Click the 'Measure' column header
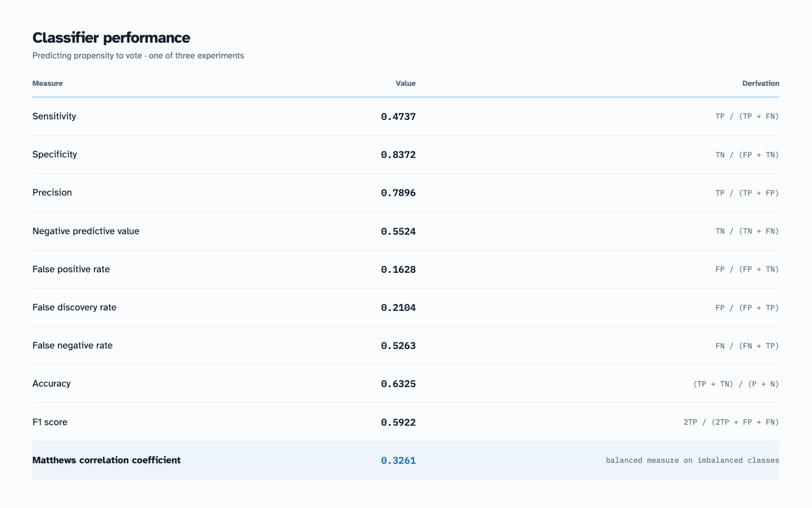 click(48, 83)
